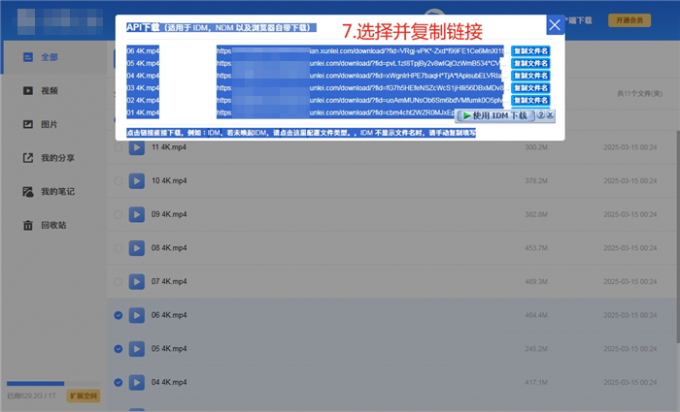Viewport: 680px width, 412px height.
Task: Click play icon of 09 4K.mp4
Action: click(x=137, y=214)
